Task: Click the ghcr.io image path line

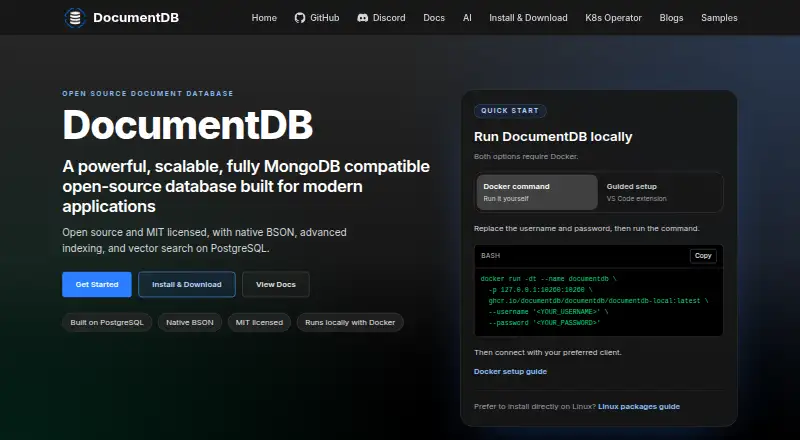Action: tap(598, 301)
